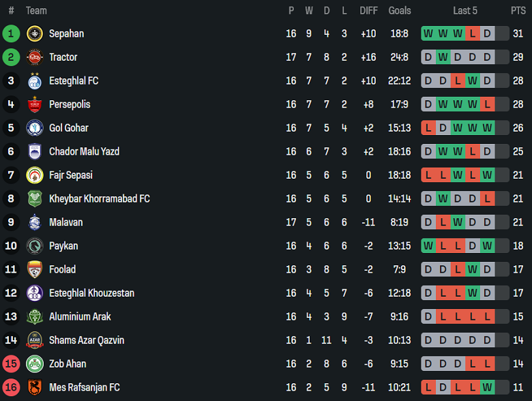The width and height of the screenshot is (532, 401).
Task: Click the Fajr Sepasi club logo
Action: point(35,175)
